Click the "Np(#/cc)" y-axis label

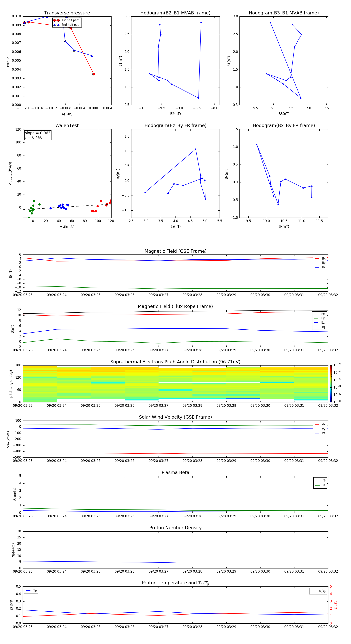tap(13, 550)
